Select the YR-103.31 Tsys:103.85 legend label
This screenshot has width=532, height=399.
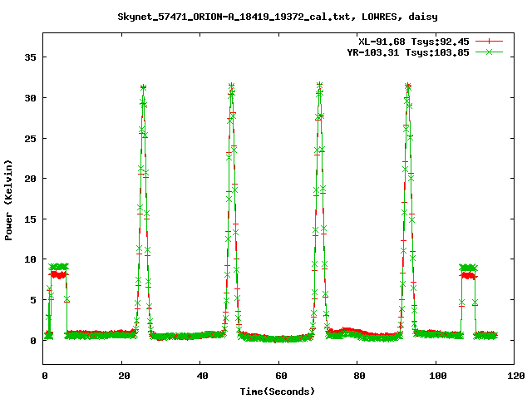click(408, 52)
